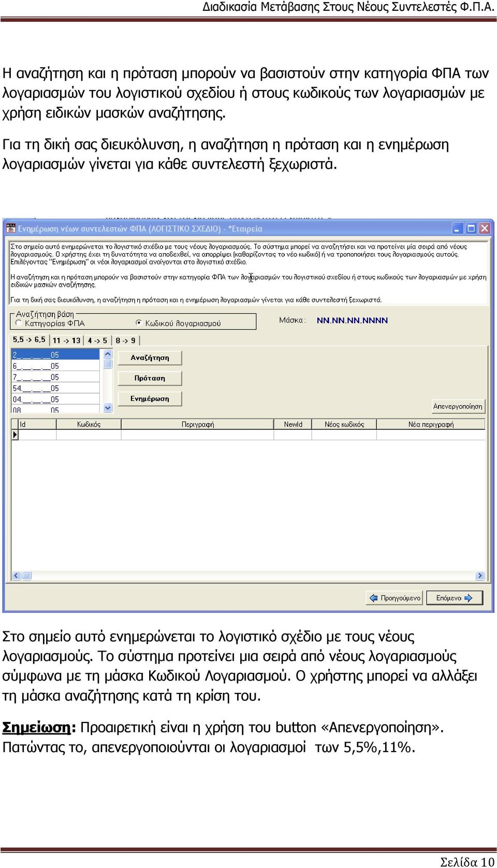
Task: Click the Αναζήτηση button
Action: point(150,358)
